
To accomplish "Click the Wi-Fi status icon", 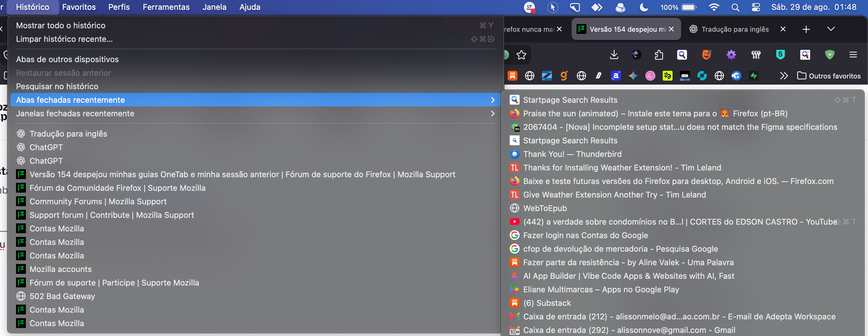I will 714,7.
